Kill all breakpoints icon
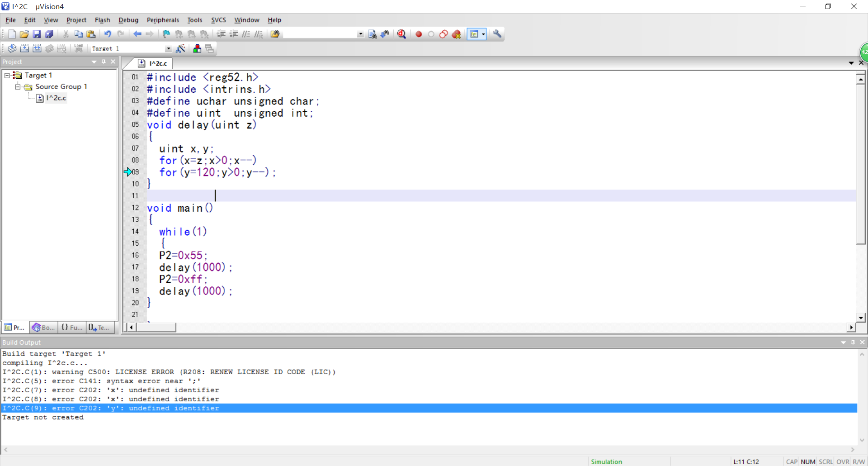The height and width of the screenshot is (466, 868). point(456,34)
